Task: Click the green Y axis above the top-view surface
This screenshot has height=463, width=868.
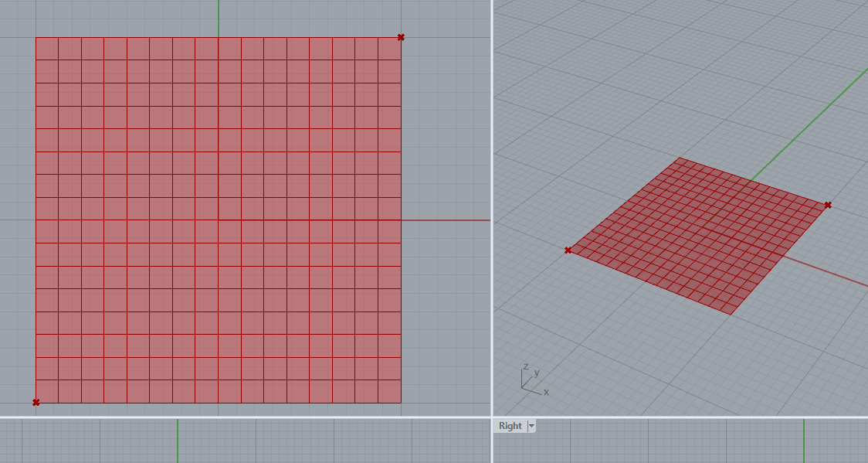Action: [219, 17]
